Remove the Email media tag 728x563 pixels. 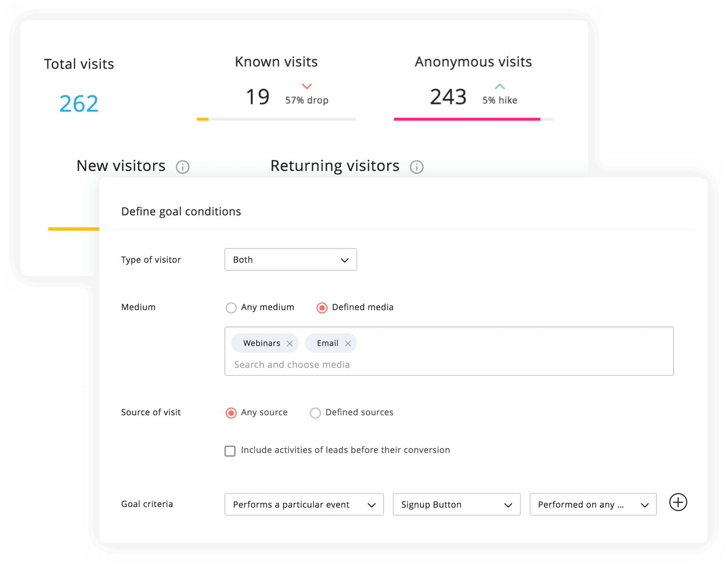(348, 343)
